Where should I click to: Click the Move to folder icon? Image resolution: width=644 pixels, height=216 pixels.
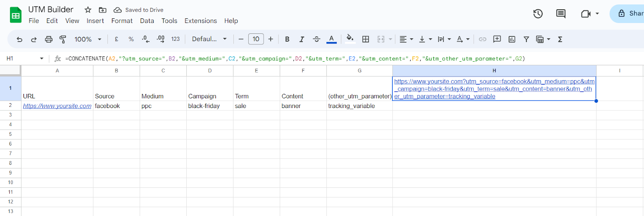(103, 10)
